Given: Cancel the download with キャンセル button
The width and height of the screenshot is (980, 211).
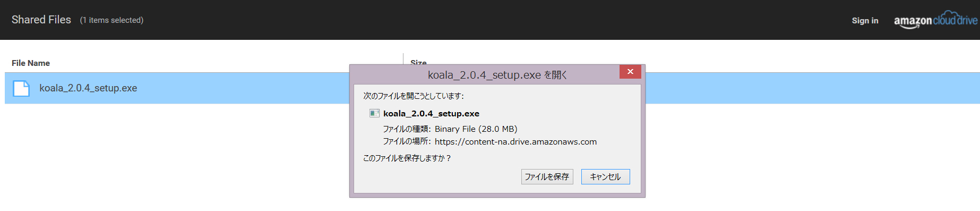Looking at the screenshot, I should point(605,176).
